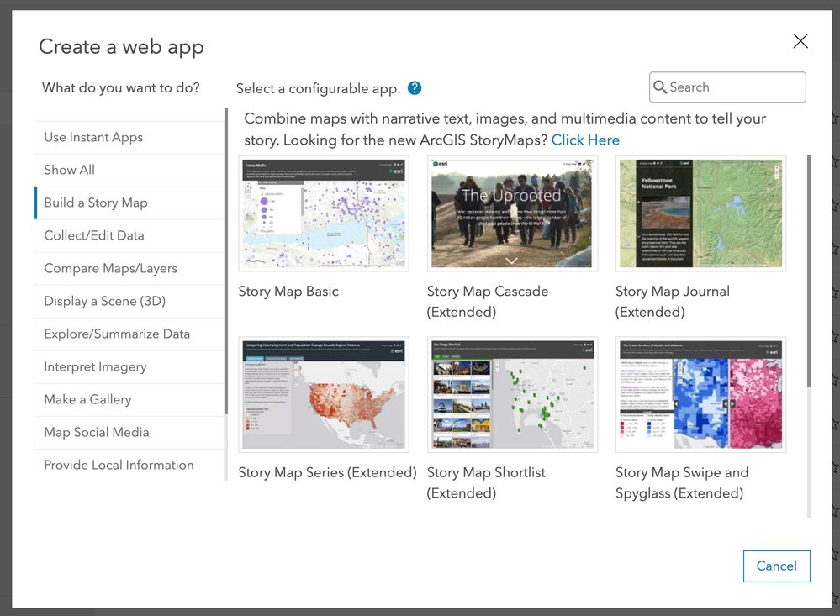Image resolution: width=840 pixels, height=616 pixels.
Task: Open the Story Map Basic template thumbnail
Action: (x=323, y=213)
